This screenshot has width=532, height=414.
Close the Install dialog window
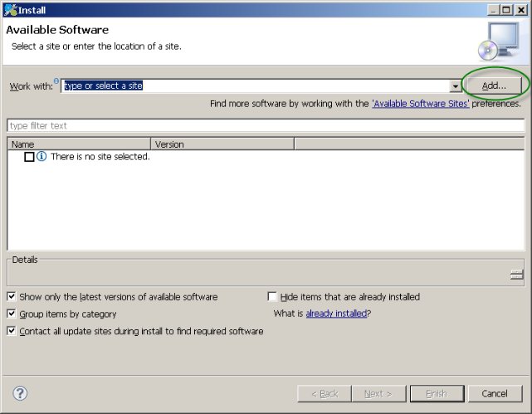pos(521,10)
